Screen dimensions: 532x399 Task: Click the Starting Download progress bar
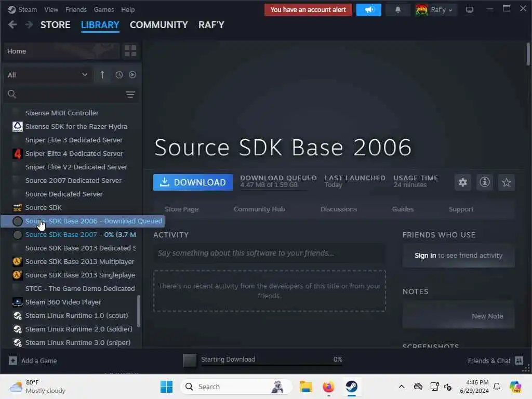[x=272, y=366]
